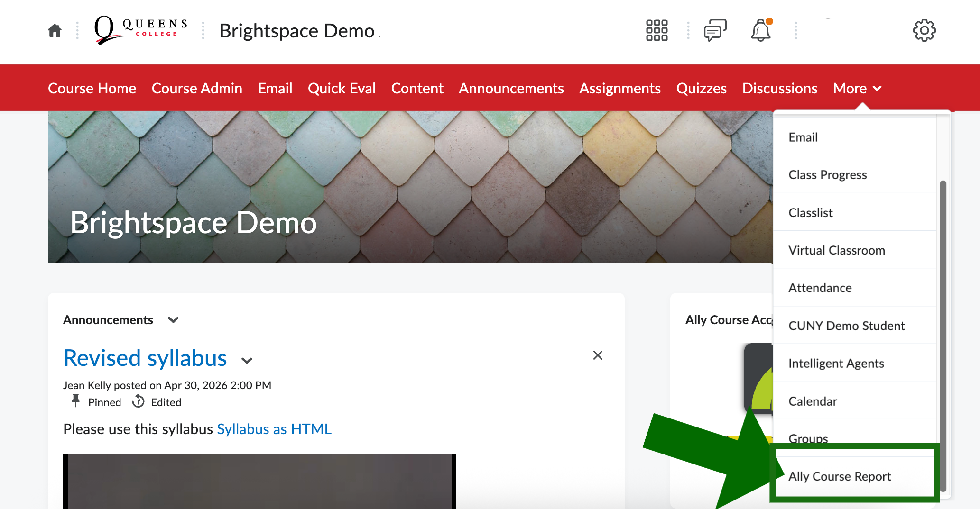Open Content in the navbar

(x=417, y=88)
